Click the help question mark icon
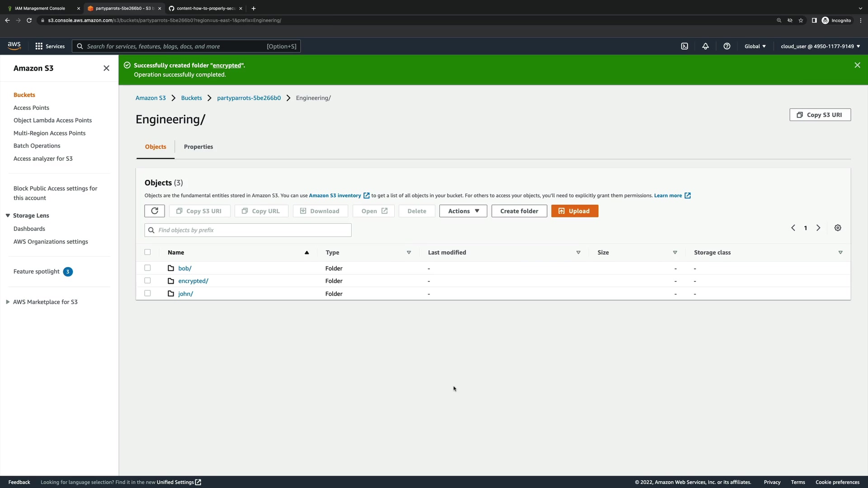This screenshot has width=868, height=488. 726,46
